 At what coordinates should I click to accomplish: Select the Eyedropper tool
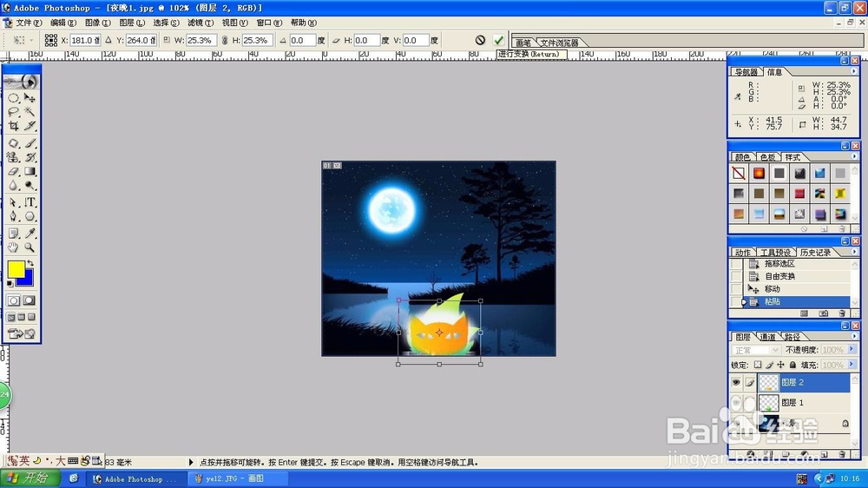tap(30, 234)
